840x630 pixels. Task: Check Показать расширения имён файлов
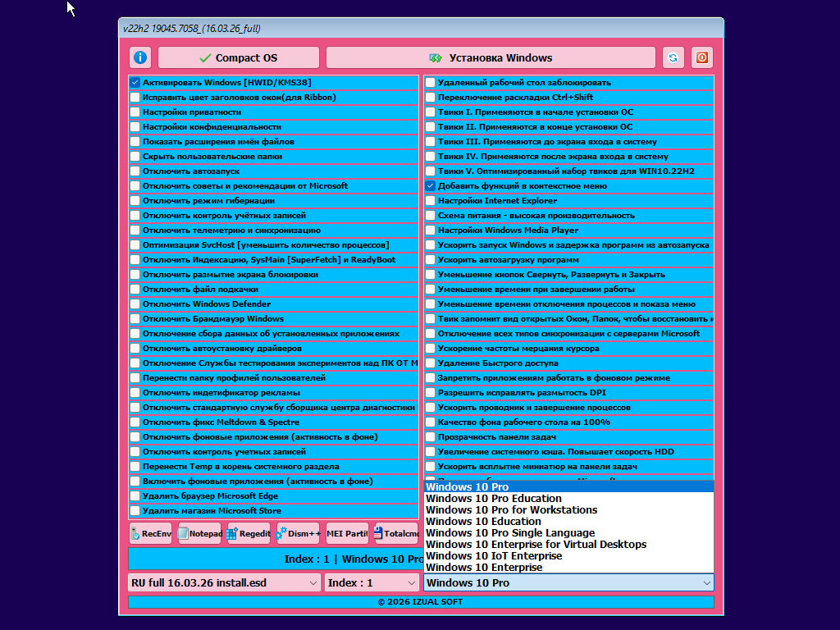tap(135, 141)
